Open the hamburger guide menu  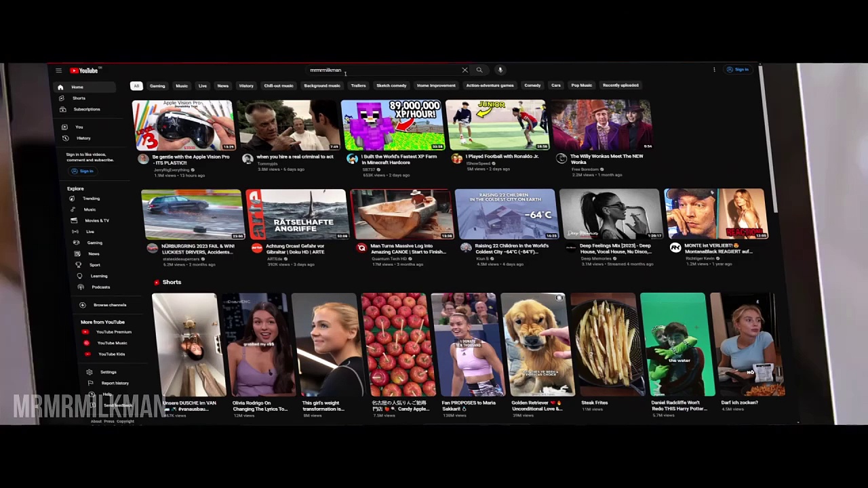[x=58, y=70]
